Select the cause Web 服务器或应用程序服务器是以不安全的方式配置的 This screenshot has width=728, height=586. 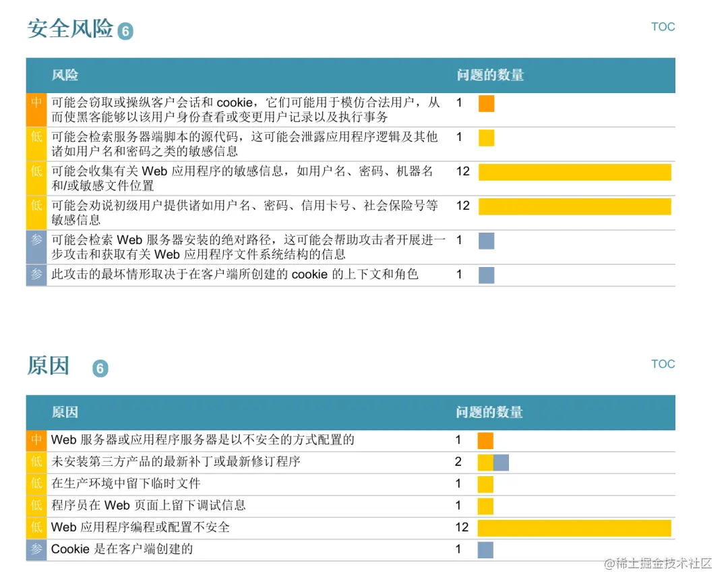[x=202, y=440]
